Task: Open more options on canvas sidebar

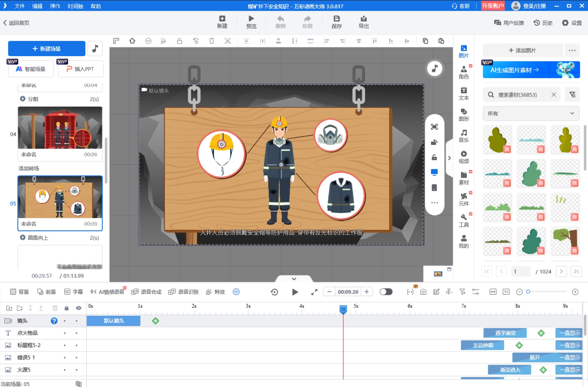Action: pyautogui.click(x=435, y=203)
